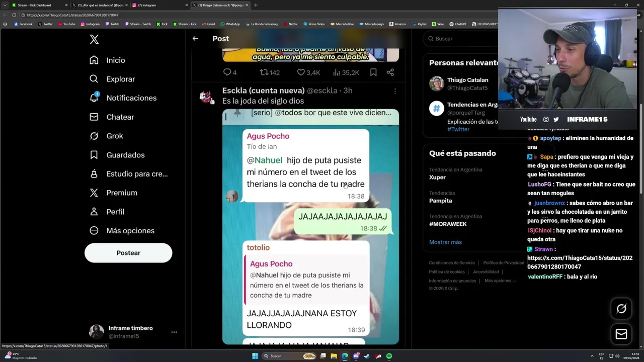Click the #Twitter hashtag link
644x362 pixels.
pyautogui.click(x=458, y=129)
